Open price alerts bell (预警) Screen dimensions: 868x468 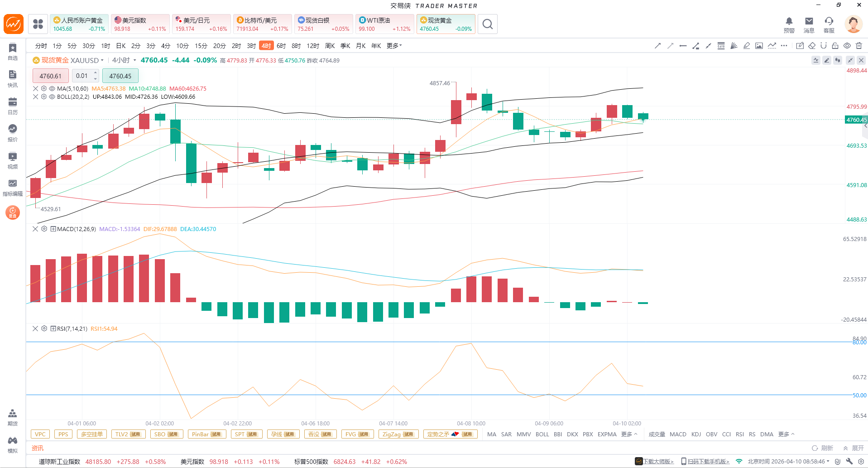[789, 24]
